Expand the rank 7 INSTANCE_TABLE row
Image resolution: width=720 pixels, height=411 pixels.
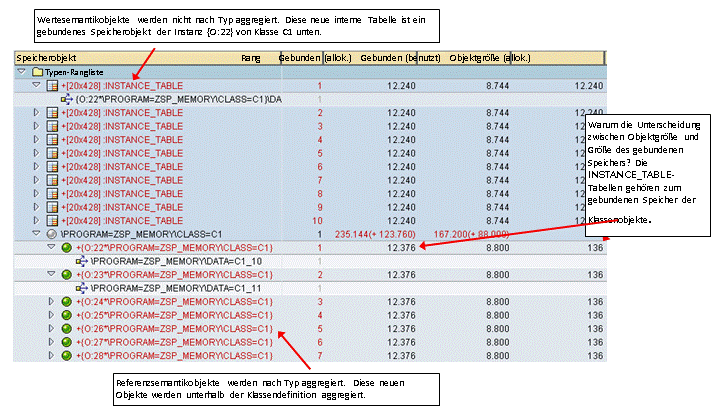37,180
